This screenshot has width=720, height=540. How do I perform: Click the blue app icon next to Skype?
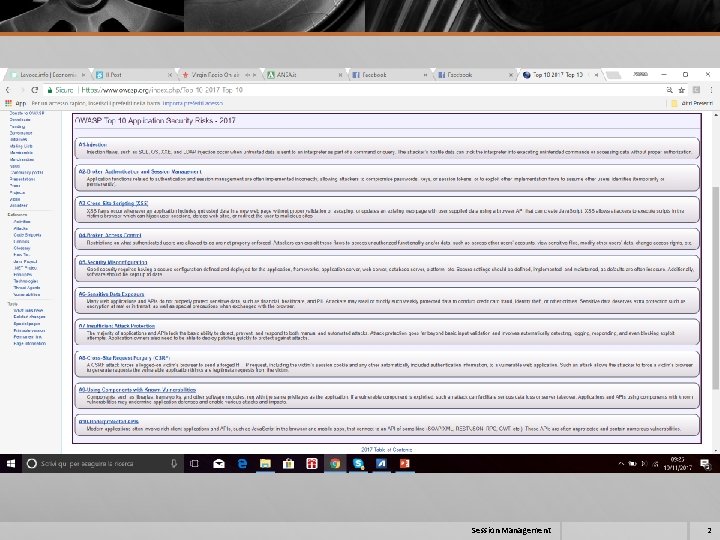click(x=381, y=464)
